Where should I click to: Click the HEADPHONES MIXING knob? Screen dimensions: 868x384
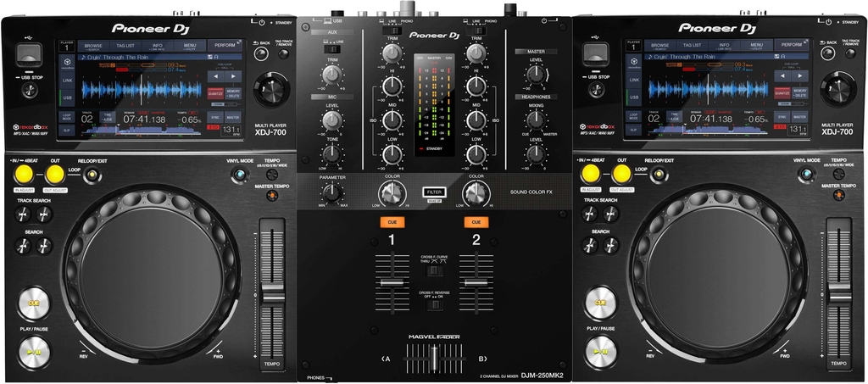536,120
